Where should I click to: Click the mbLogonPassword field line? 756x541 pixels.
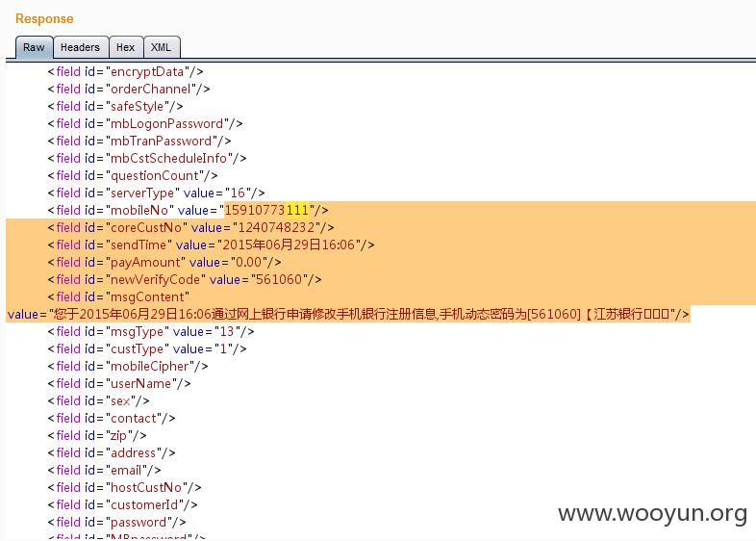pos(145,124)
